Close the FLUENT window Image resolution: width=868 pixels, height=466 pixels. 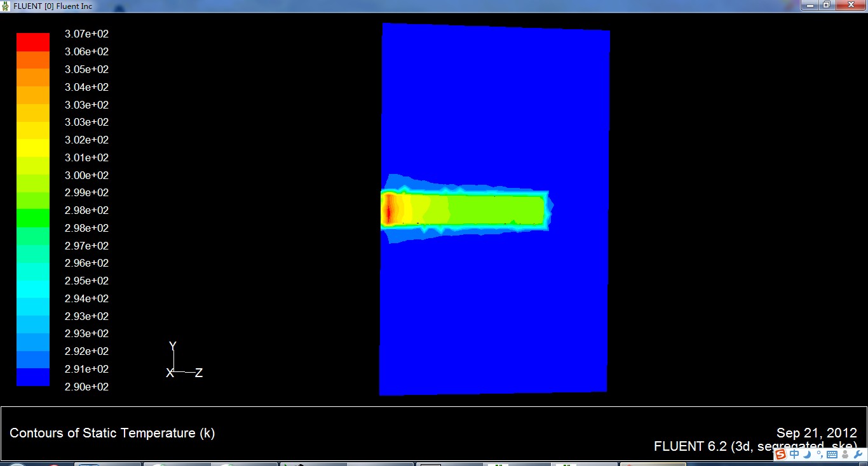click(850, 5)
